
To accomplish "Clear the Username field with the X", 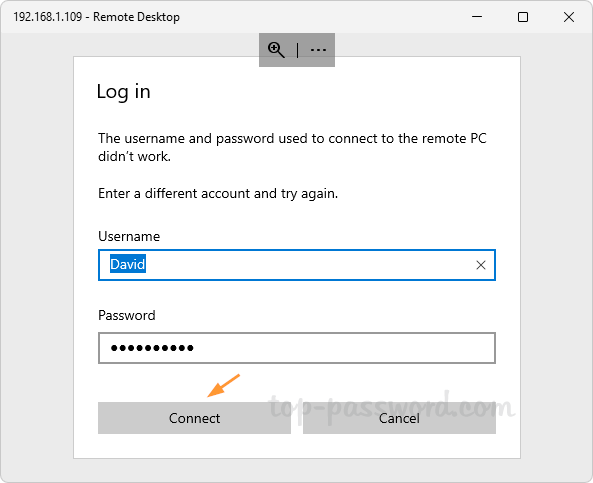I will pos(481,265).
